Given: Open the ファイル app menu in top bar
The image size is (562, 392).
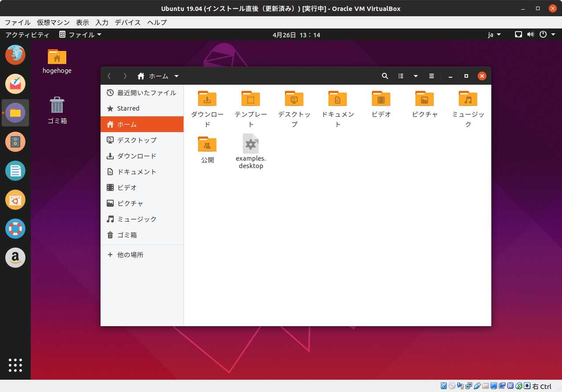Looking at the screenshot, I should pyautogui.click(x=80, y=35).
